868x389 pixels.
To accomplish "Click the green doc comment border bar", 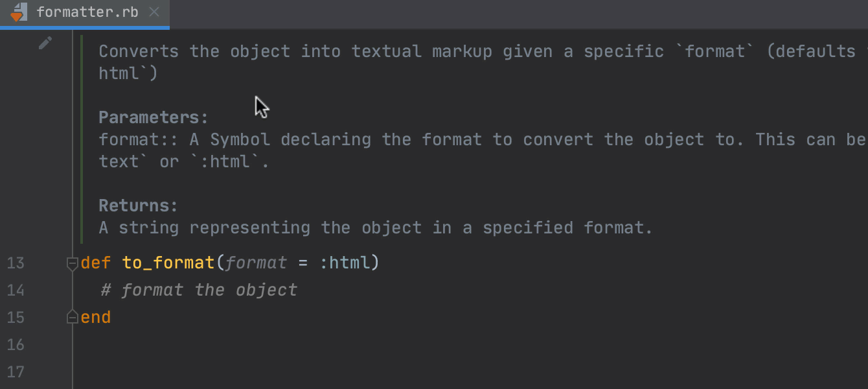I will 82,139.
